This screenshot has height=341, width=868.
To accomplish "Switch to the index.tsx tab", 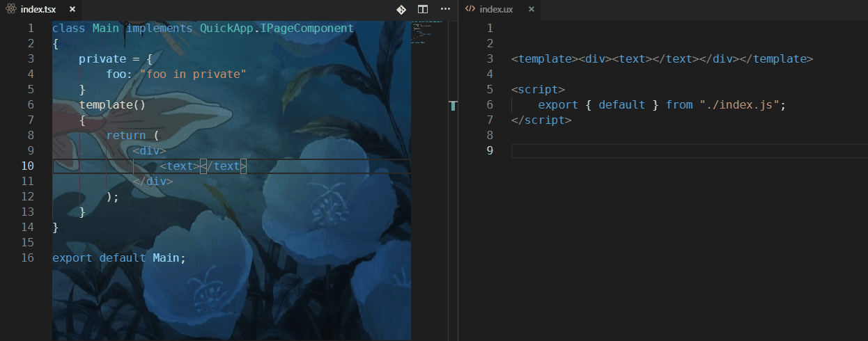I will tap(39, 9).
